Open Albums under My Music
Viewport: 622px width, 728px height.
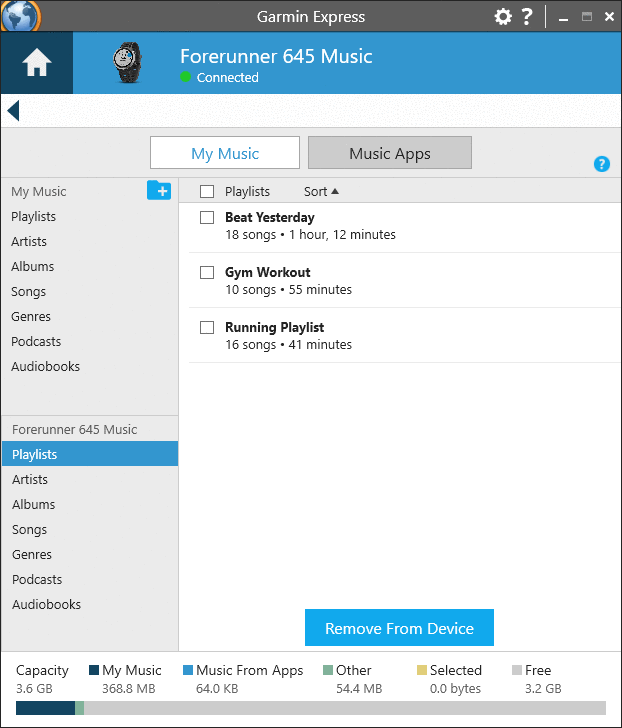pos(32,266)
